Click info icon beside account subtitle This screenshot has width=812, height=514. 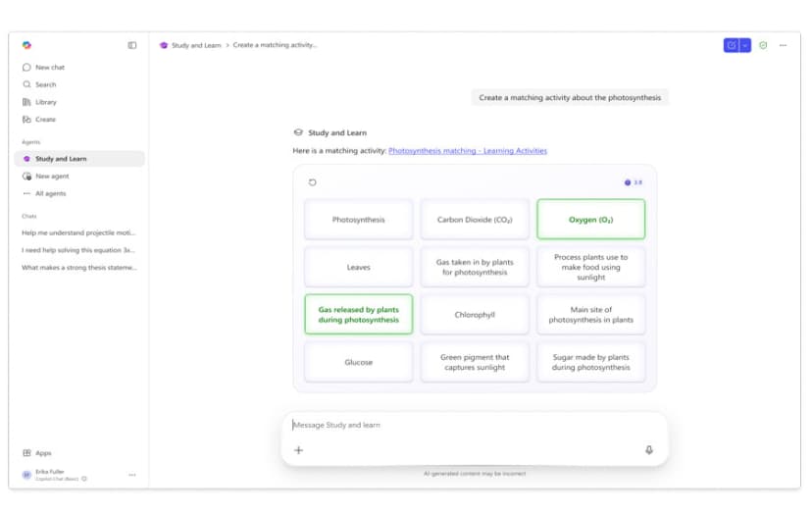(x=84, y=479)
